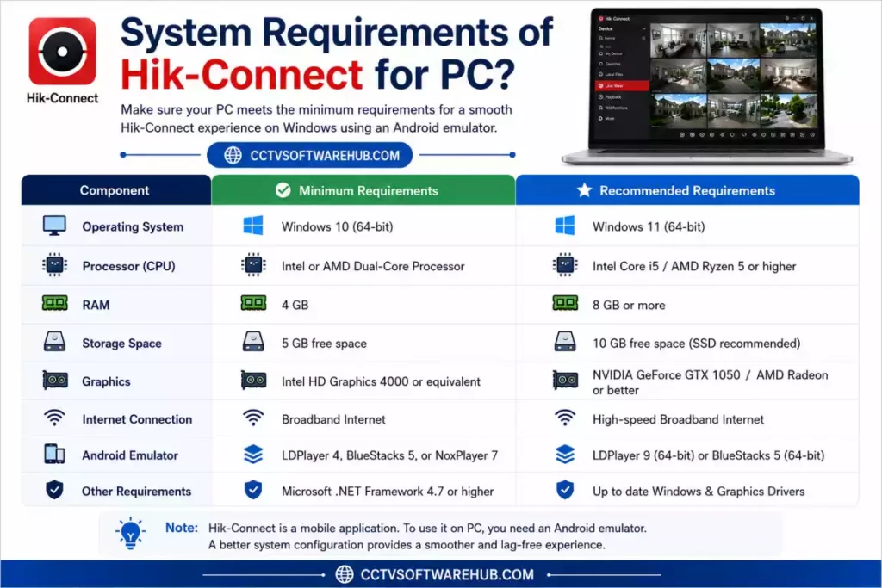The image size is (882, 588).
Task: Click the shield icon beside Other Requirements
Action: pyautogui.click(x=54, y=490)
